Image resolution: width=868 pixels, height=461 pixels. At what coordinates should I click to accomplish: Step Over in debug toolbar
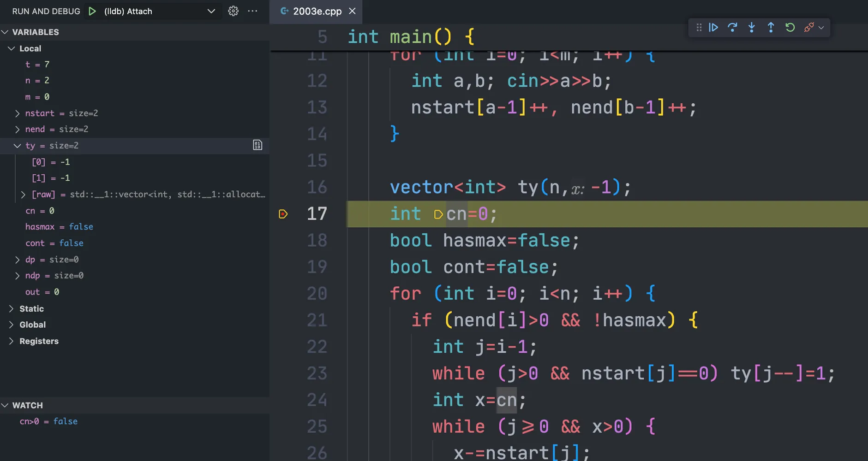pos(732,28)
